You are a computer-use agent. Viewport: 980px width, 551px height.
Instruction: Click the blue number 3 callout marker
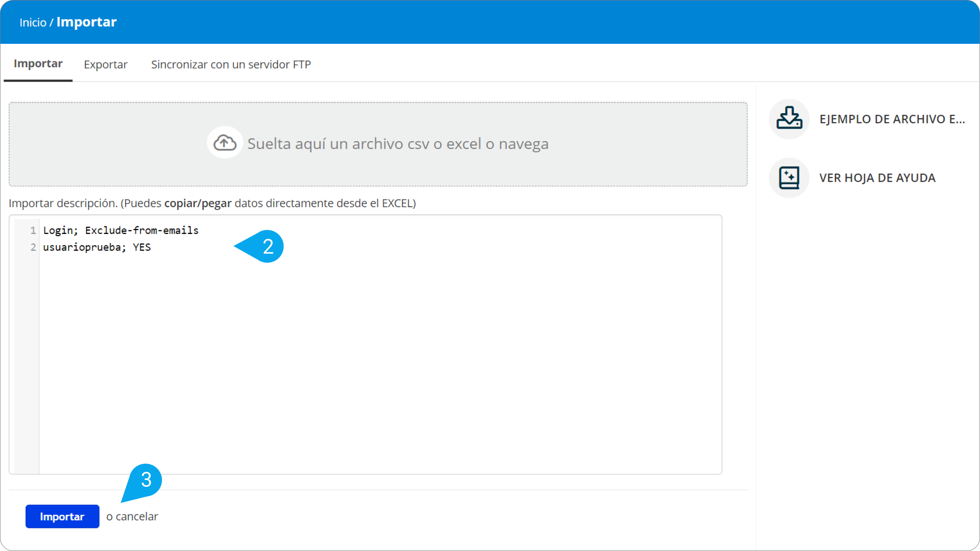[x=146, y=480]
